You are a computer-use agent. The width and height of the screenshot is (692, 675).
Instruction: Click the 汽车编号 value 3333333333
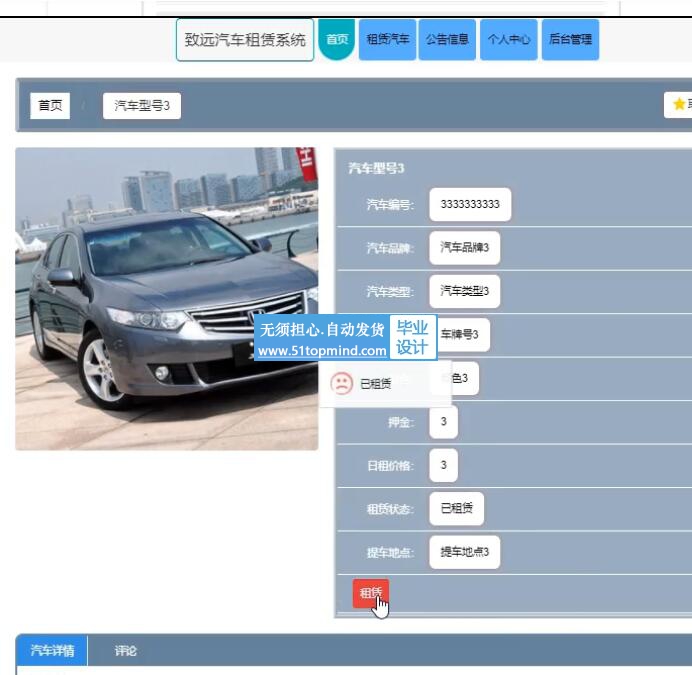point(470,204)
